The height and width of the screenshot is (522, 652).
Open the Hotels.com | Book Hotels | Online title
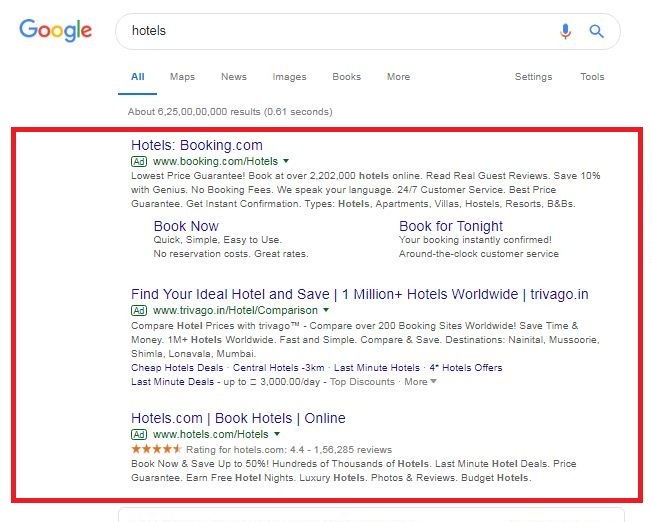coord(238,418)
